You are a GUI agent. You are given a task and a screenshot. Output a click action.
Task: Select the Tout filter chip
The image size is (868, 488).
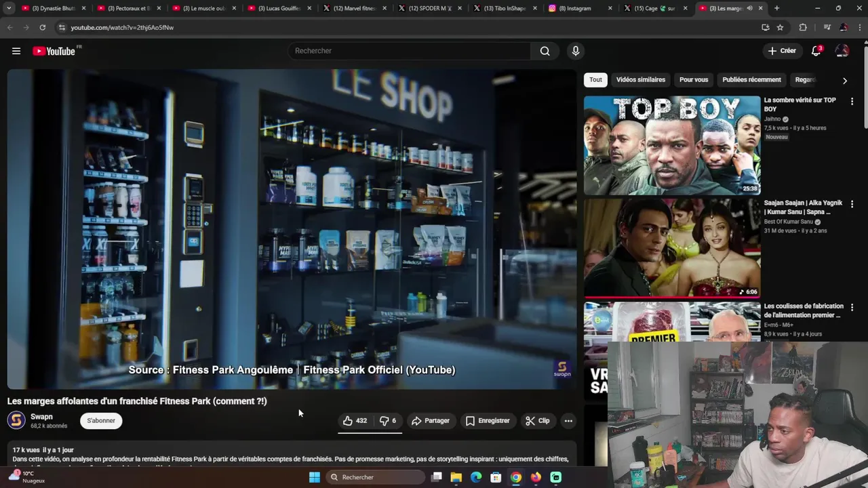click(x=595, y=80)
